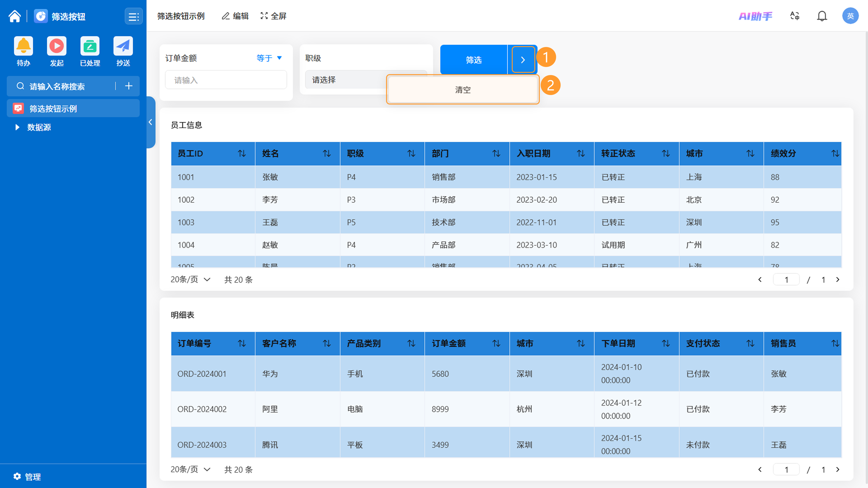Viewport: 868px width, 488px height.
Task: Sort employee table by 部门
Action: pos(496,154)
